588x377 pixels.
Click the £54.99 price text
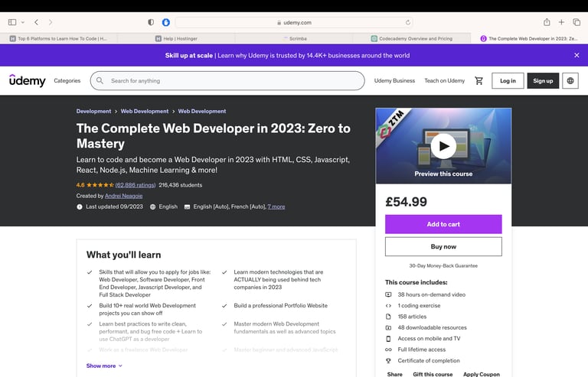[x=406, y=202]
